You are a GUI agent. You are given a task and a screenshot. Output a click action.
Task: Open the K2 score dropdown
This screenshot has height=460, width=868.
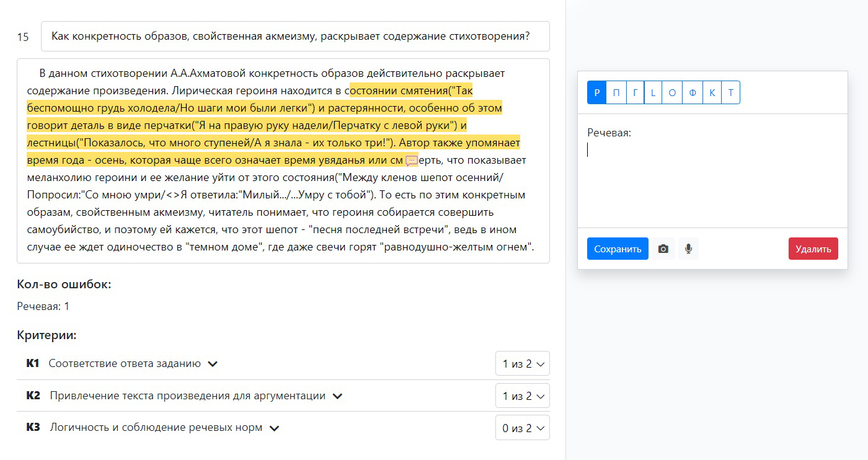[x=522, y=396]
